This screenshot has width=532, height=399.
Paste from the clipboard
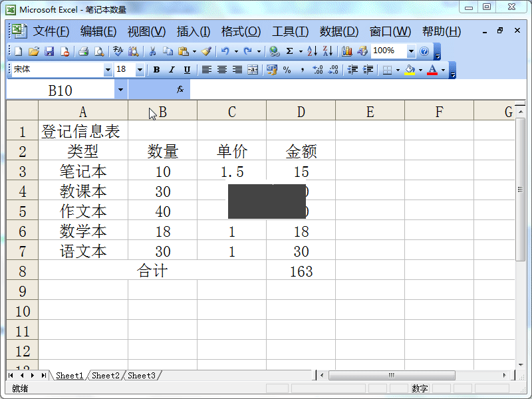pos(183,51)
